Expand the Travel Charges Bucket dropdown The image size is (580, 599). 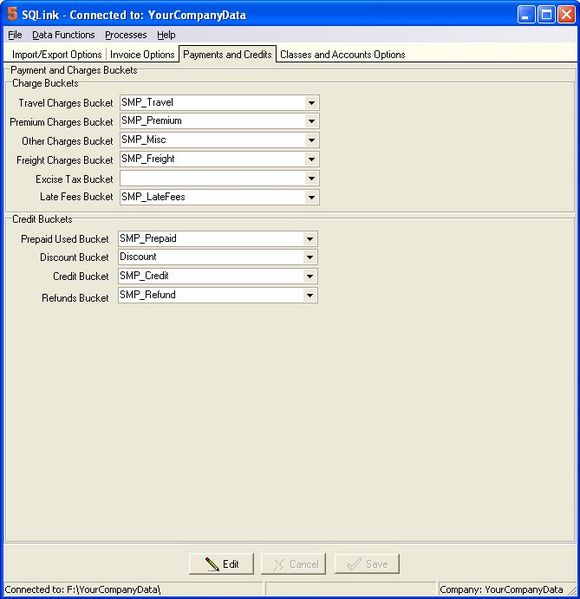point(311,103)
